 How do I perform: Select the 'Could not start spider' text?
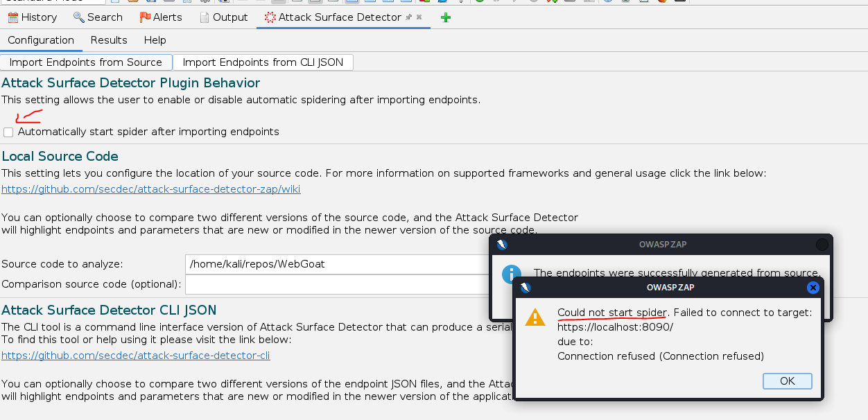coord(612,313)
